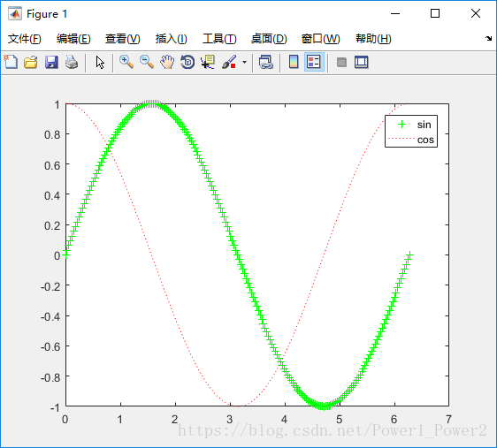Activate the Pan hand tool
The height and width of the screenshot is (448, 497).
click(x=167, y=62)
